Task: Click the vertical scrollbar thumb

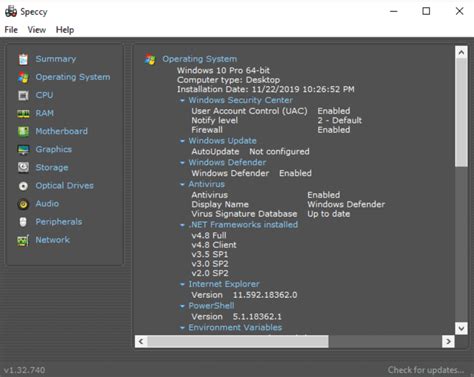Action: click(461, 112)
